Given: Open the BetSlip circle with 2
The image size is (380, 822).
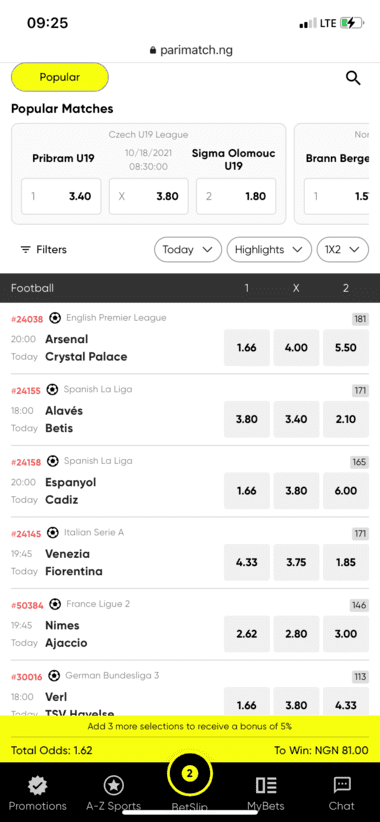Looking at the screenshot, I should pos(190,773).
